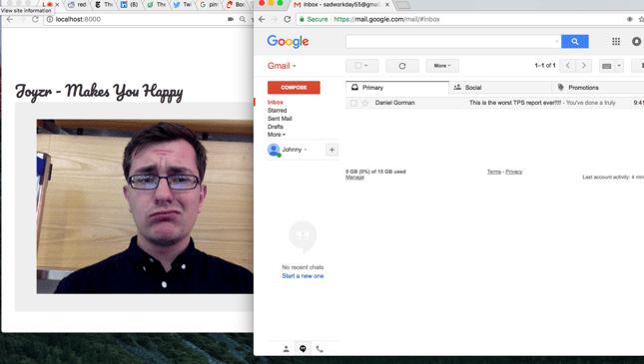The image size is (644, 364).
Task: Open the Privacy link in footer
Action: pyautogui.click(x=514, y=172)
